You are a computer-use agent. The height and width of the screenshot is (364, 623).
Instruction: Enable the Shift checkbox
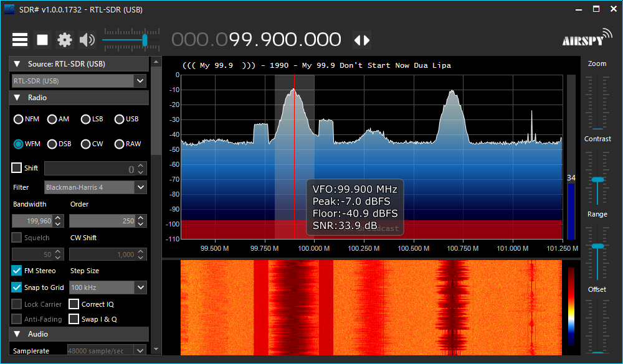click(16, 168)
